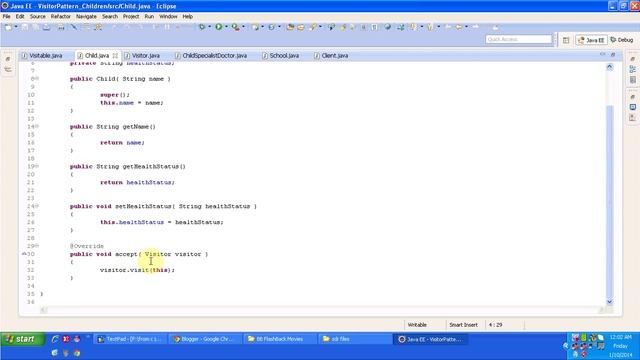Screen dimensions: 640x360
Task: Switch to the Java EE perspective
Action: pos(591,40)
